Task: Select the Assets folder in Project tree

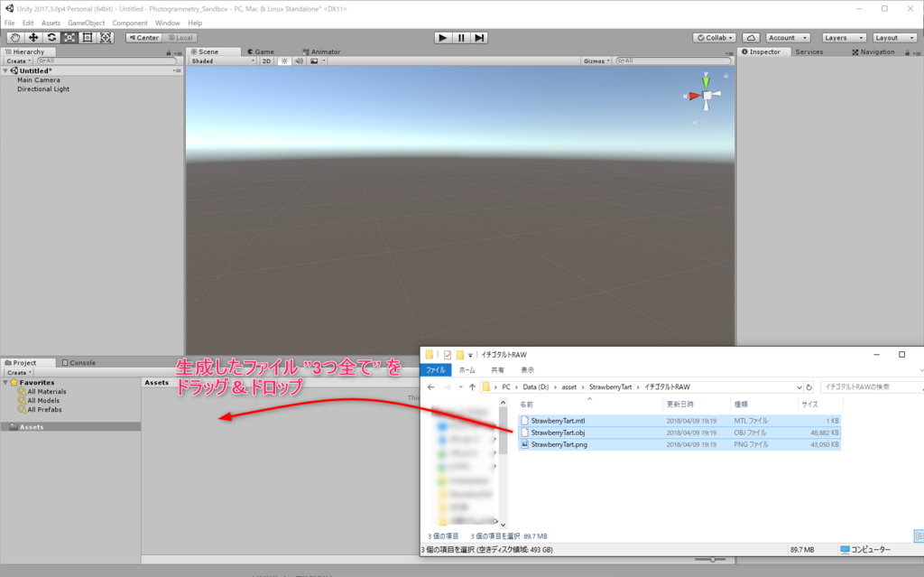Action: 70,426
